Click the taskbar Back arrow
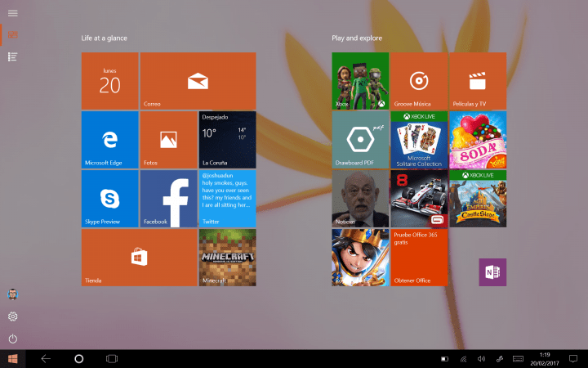588x368 pixels. (x=46, y=359)
